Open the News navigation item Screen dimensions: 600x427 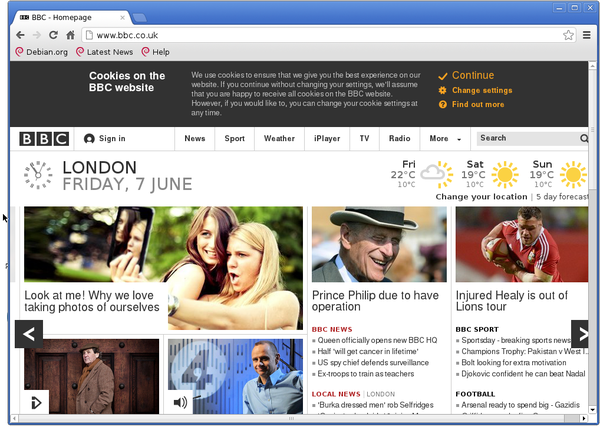point(195,139)
